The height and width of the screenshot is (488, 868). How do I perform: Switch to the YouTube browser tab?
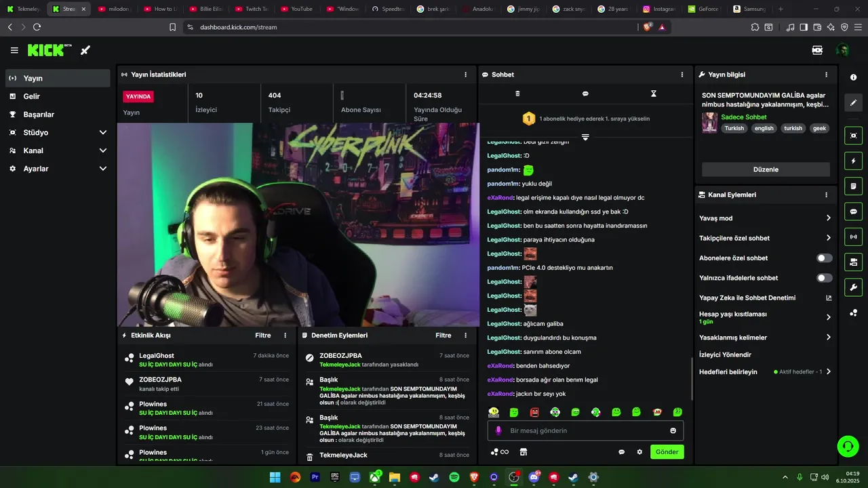click(x=296, y=9)
